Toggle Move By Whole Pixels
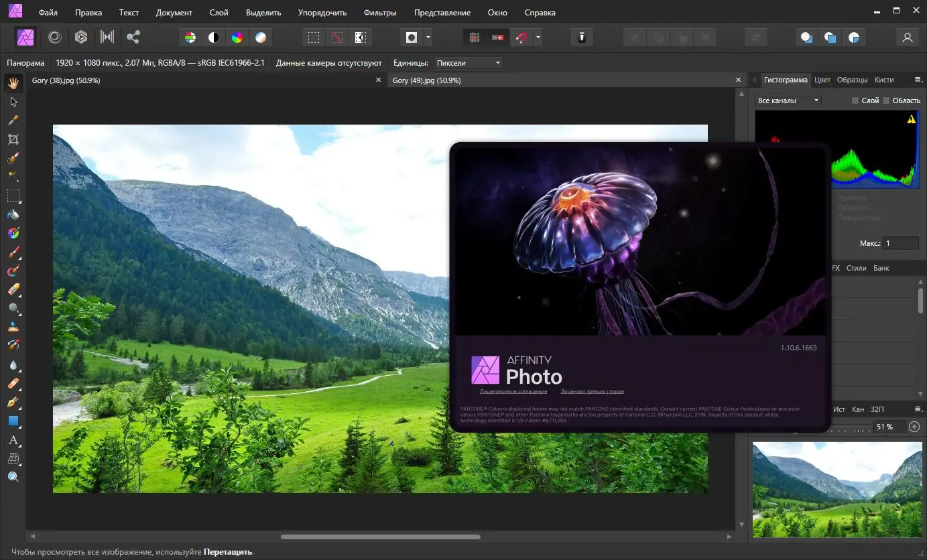 [x=498, y=38]
